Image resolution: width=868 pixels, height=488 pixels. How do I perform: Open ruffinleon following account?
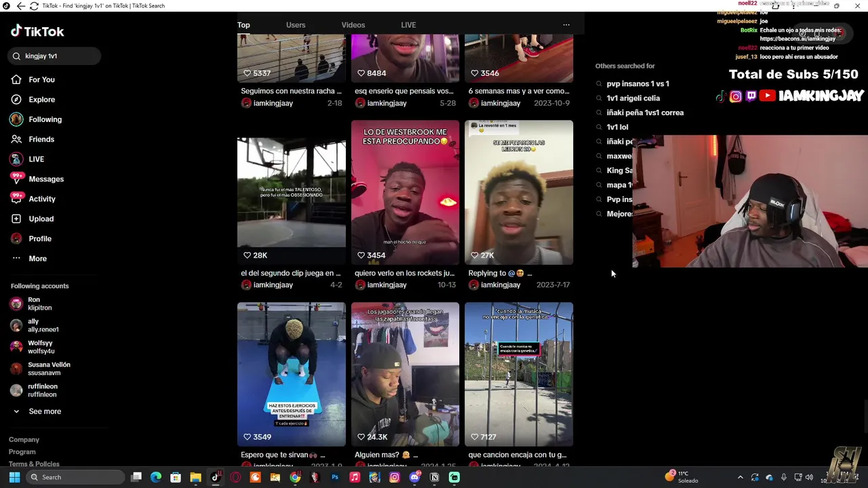coord(35,390)
